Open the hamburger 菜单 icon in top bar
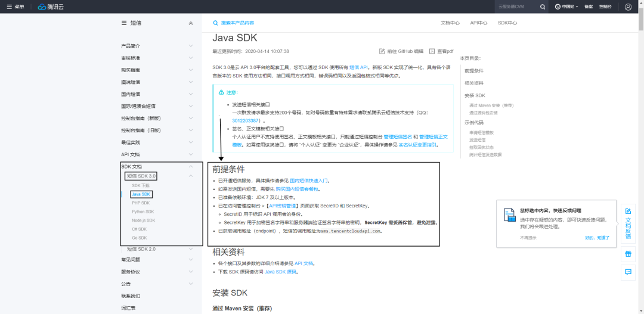644x314 pixels. click(x=9, y=7)
